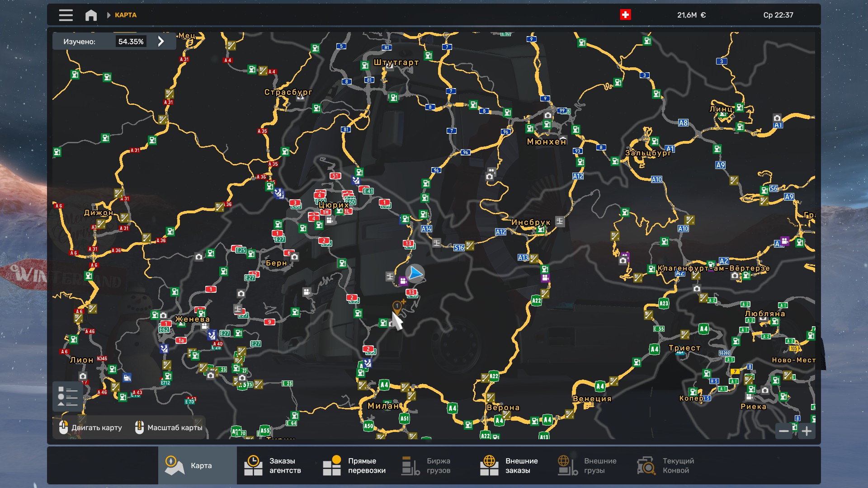Screen dimensions: 868x488
Task: Open the hamburger main menu
Action: [x=66, y=15]
